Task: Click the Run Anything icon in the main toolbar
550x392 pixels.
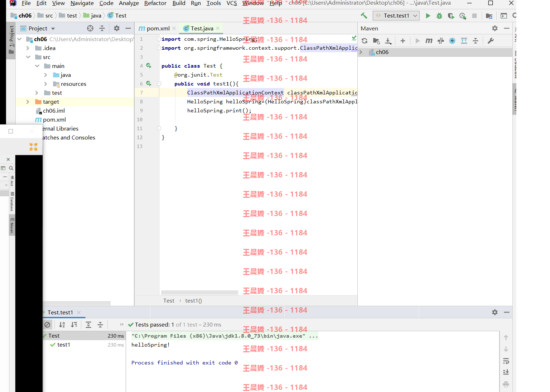Action: pyautogui.click(x=504, y=16)
